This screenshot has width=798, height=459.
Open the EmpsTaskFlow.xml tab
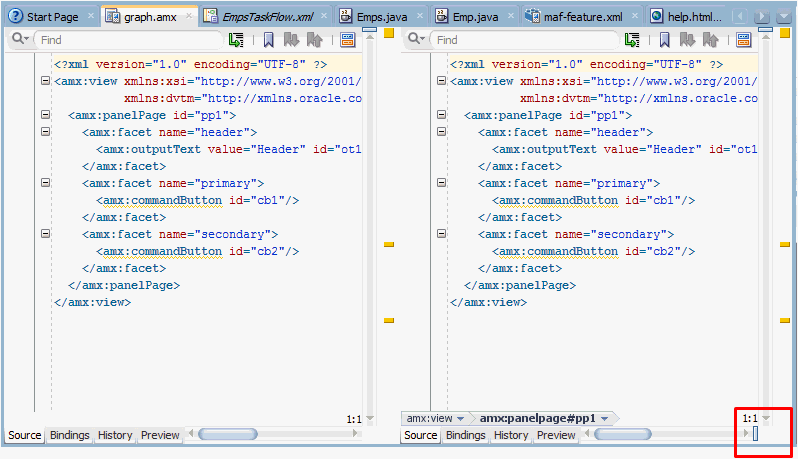pyautogui.click(x=267, y=17)
